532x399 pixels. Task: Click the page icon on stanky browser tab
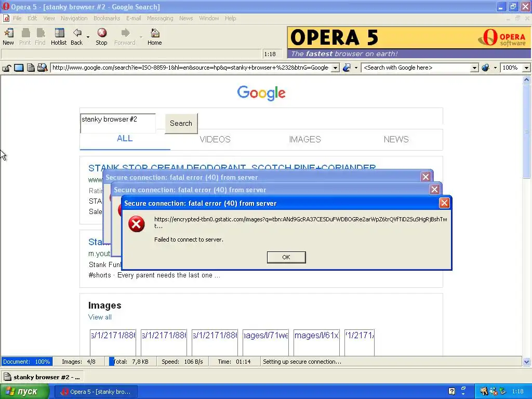point(7,377)
